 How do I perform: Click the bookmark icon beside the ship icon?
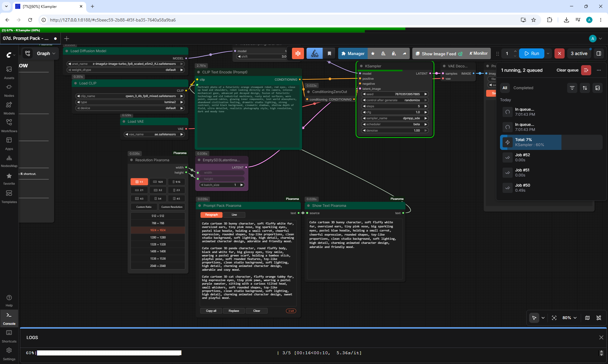[x=329, y=53]
